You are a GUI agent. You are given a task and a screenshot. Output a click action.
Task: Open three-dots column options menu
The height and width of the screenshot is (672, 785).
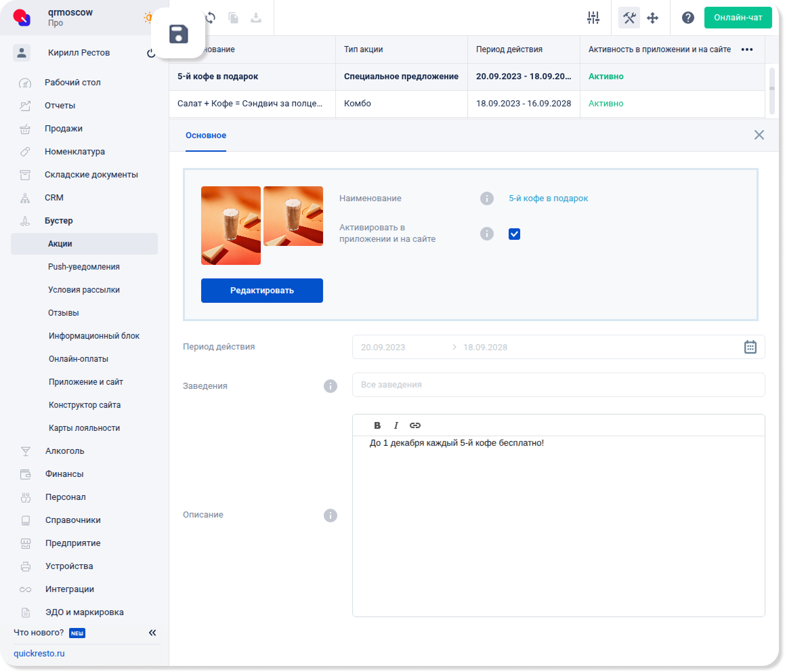pyautogui.click(x=747, y=49)
